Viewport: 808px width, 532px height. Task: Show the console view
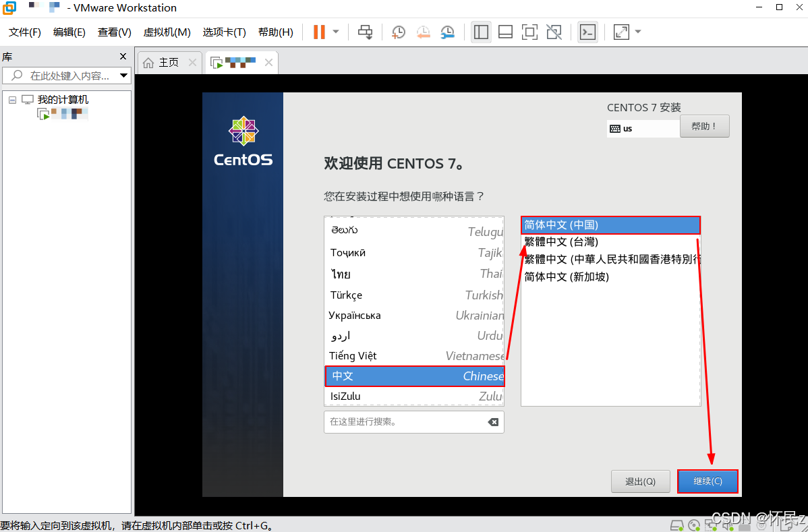point(587,32)
